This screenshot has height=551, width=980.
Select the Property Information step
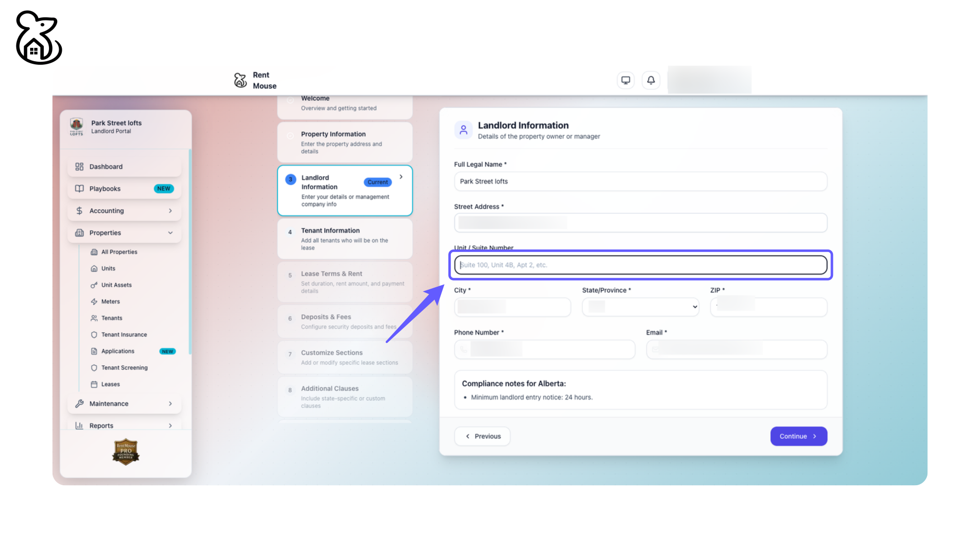pyautogui.click(x=345, y=142)
